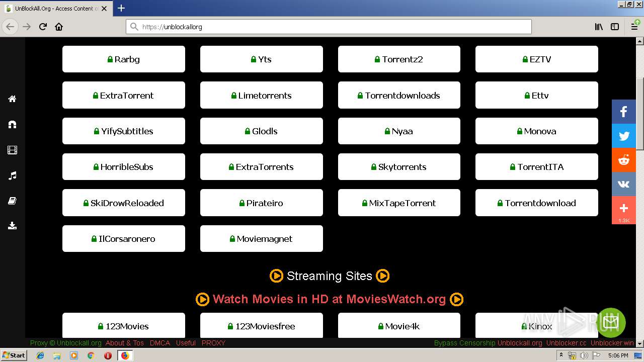Image resolution: width=644 pixels, height=362 pixels.
Task: Open the Monova proxy button
Action: 537,131
